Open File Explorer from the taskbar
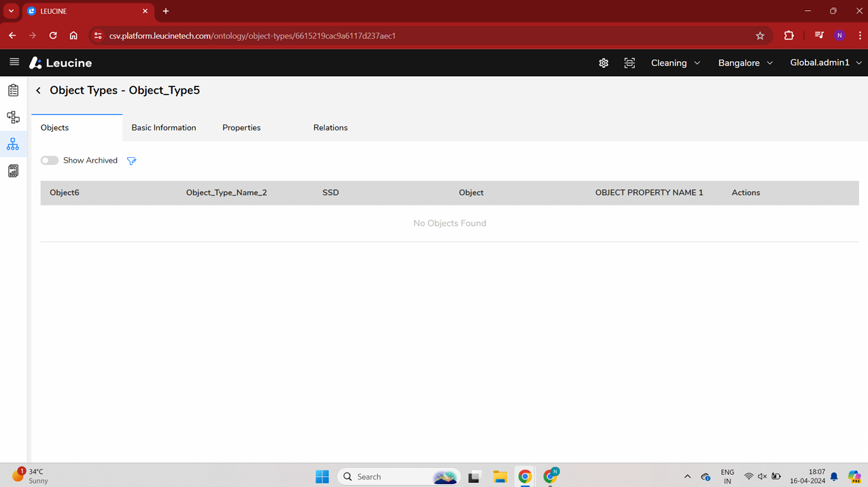 (x=500, y=477)
